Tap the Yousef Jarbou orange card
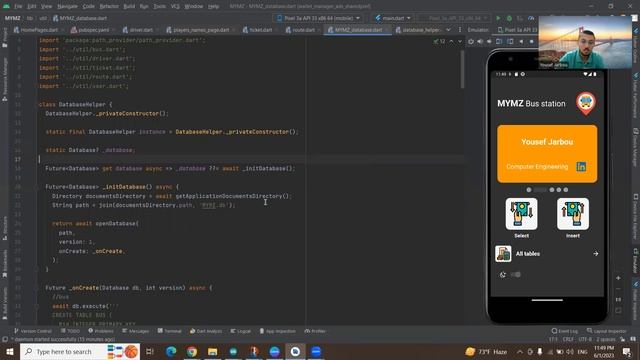Screen dimensions: 640x360 (547, 154)
